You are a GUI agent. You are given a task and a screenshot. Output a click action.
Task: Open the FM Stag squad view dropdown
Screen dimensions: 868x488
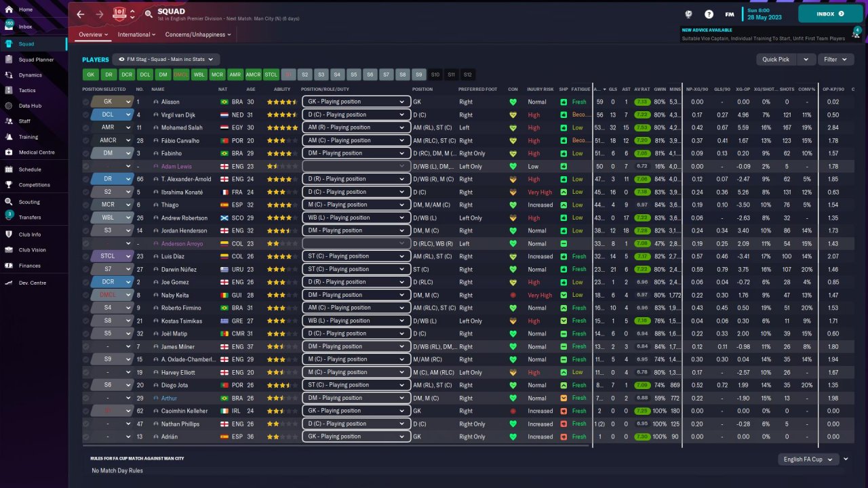click(x=166, y=60)
